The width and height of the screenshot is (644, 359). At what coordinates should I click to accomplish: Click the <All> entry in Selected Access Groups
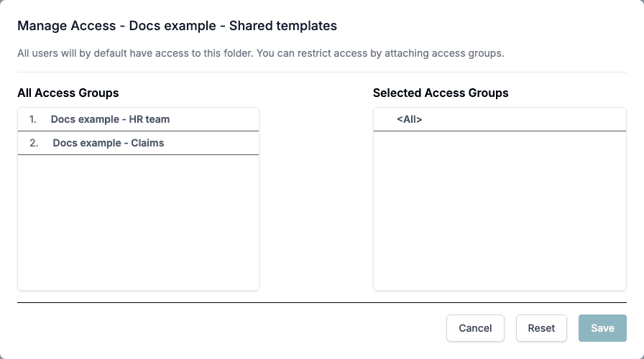[x=500, y=119]
